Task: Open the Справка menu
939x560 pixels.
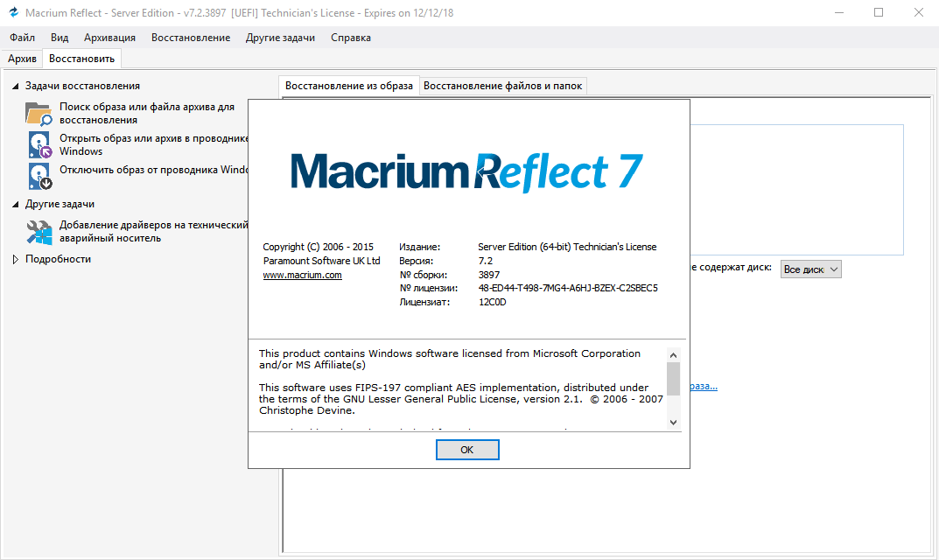Action: click(351, 38)
